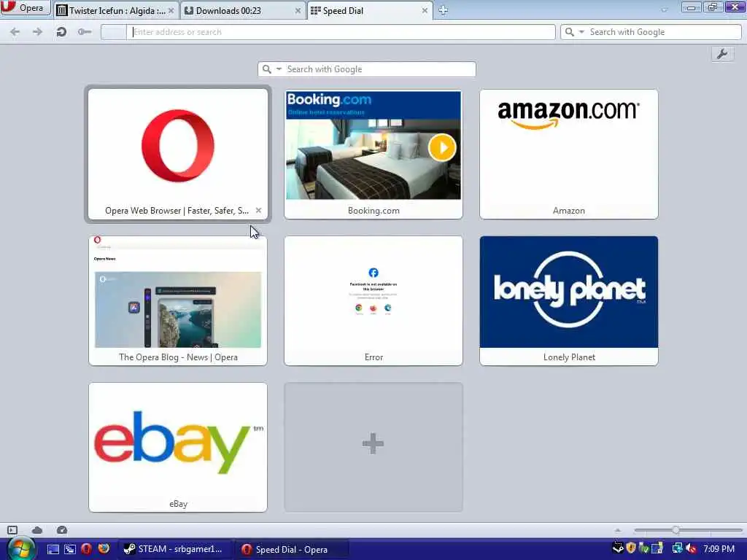Expand toolbar search engine dropdown arrow
The width and height of the screenshot is (747, 560).
pos(581,32)
